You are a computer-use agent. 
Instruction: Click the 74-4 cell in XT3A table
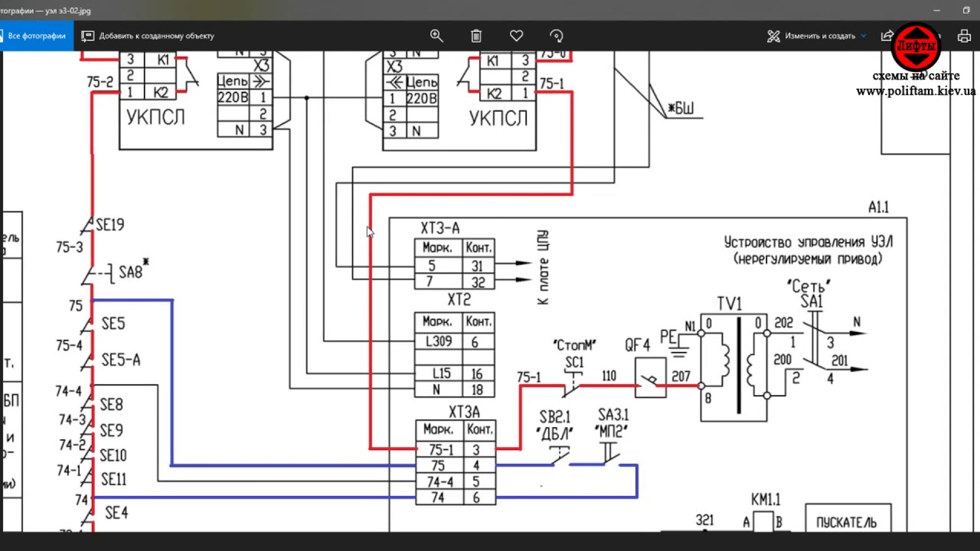(x=439, y=481)
